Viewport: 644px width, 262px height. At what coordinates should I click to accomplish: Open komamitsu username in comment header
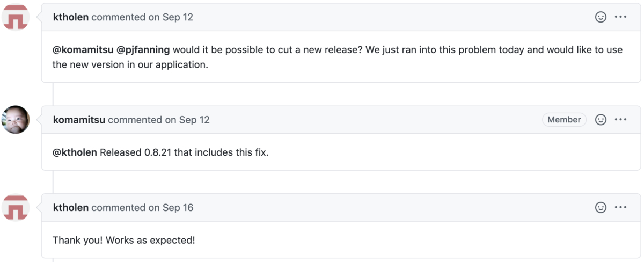(x=79, y=120)
